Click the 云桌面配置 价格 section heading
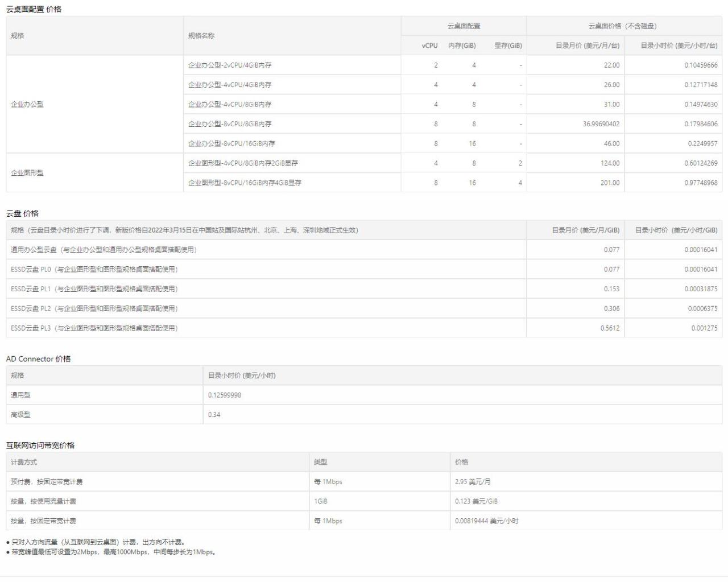Viewport: 728px width, 582px height. tap(34, 9)
